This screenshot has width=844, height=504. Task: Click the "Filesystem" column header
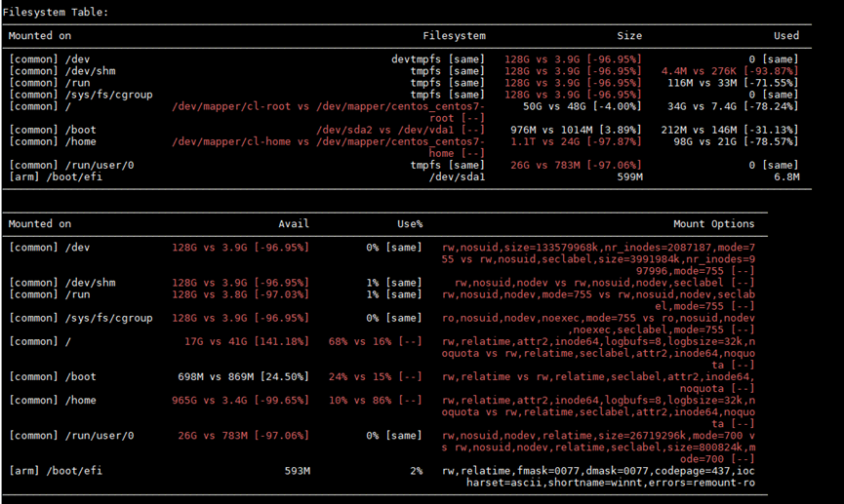pos(454,35)
